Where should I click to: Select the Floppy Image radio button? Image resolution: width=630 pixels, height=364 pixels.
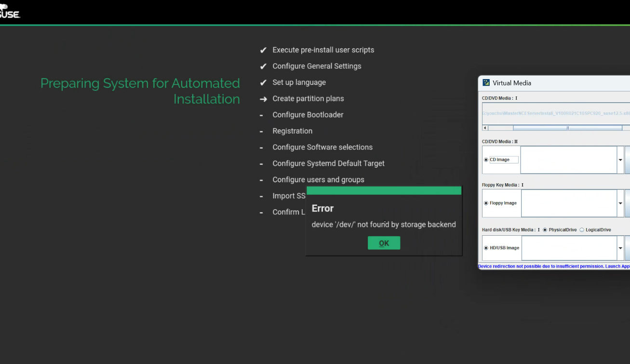tap(486, 203)
